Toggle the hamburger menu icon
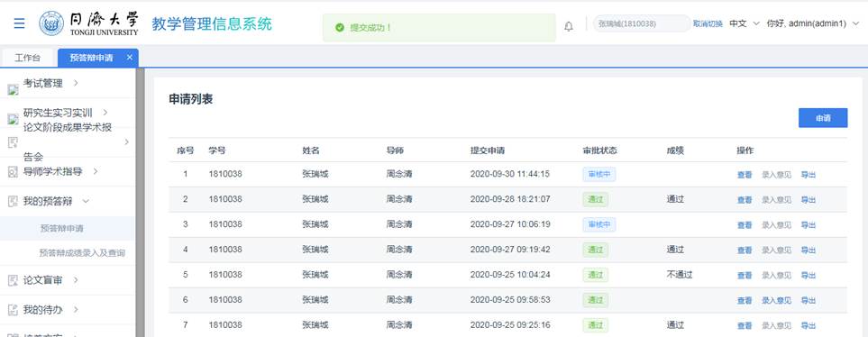 19,23
